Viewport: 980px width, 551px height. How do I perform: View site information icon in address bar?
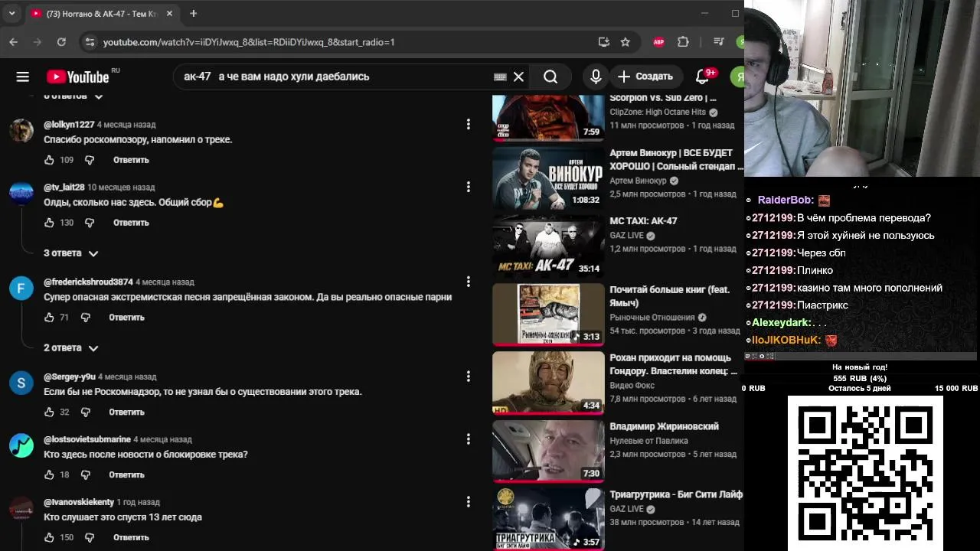coord(90,42)
